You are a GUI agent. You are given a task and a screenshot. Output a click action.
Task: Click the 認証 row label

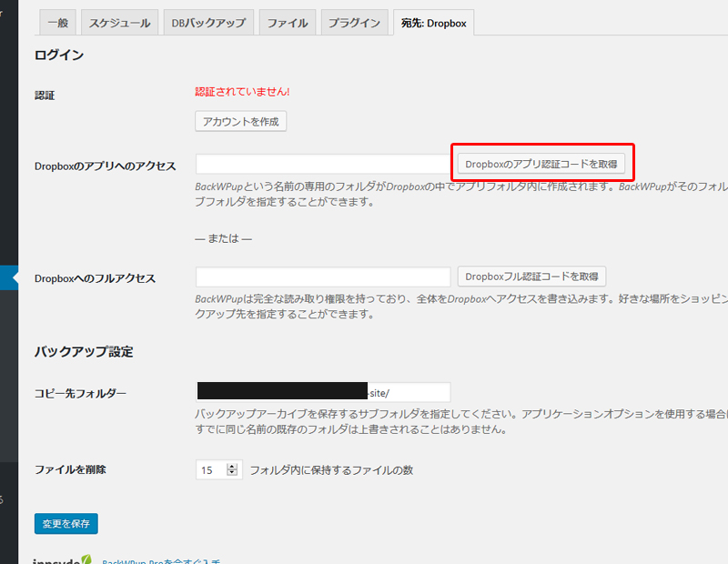[x=45, y=96]
